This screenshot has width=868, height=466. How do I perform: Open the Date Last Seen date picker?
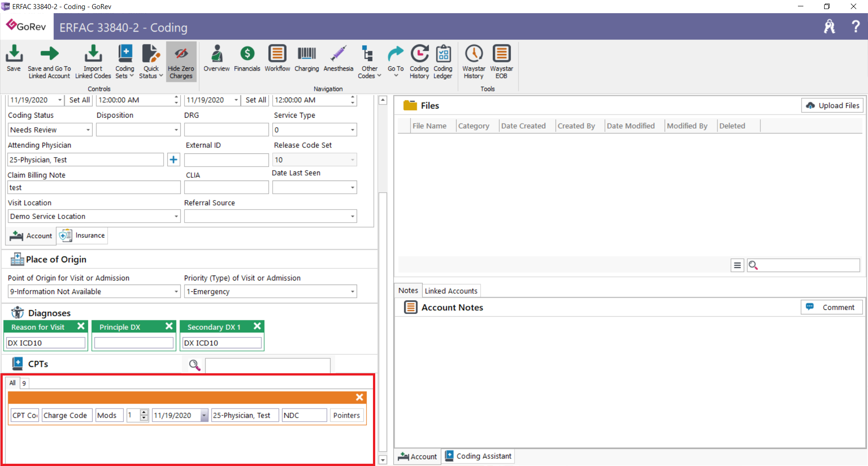353,187
